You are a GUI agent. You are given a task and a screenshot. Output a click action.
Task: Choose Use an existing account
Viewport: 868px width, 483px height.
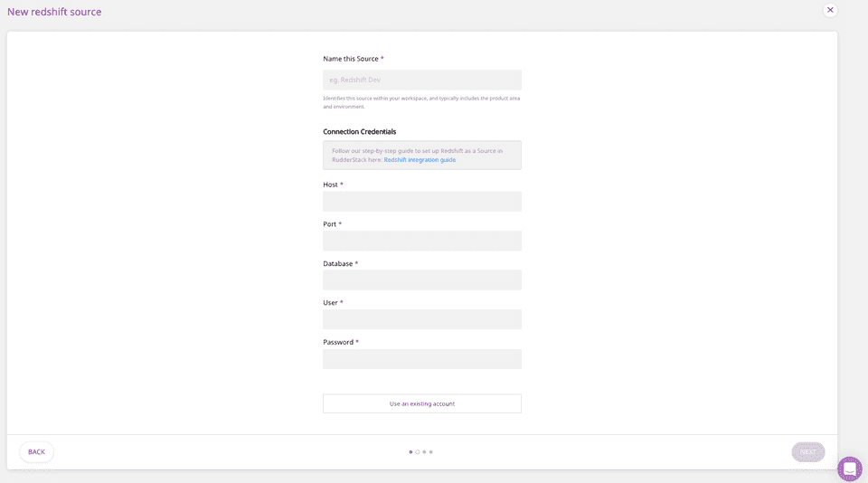tap(421, 403)
